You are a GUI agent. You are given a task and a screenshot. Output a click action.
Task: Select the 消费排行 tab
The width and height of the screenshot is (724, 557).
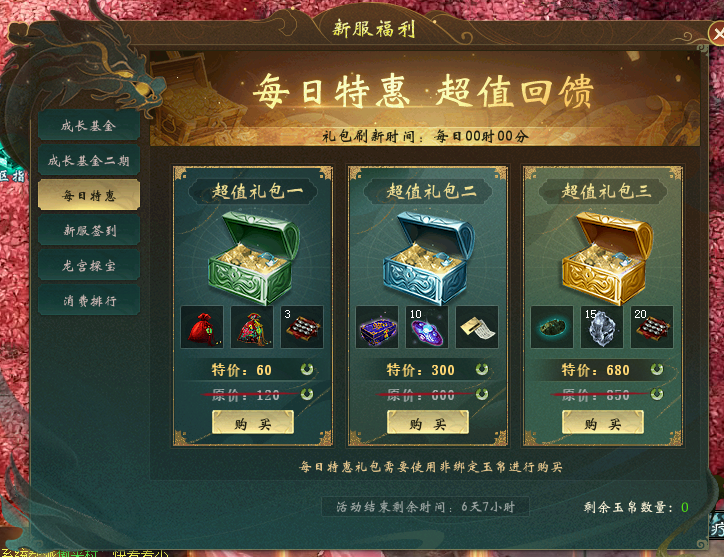(x=89, y=301)
